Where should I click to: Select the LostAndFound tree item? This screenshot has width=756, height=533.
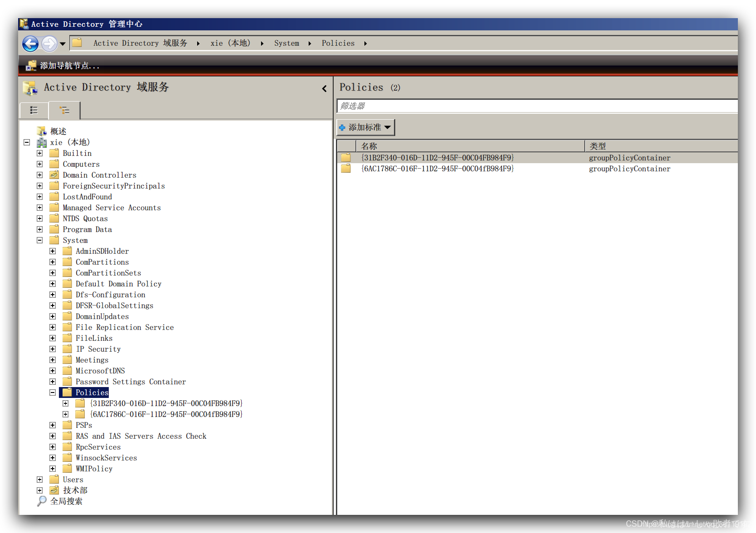pyautogui.click(x=87, y=197)
